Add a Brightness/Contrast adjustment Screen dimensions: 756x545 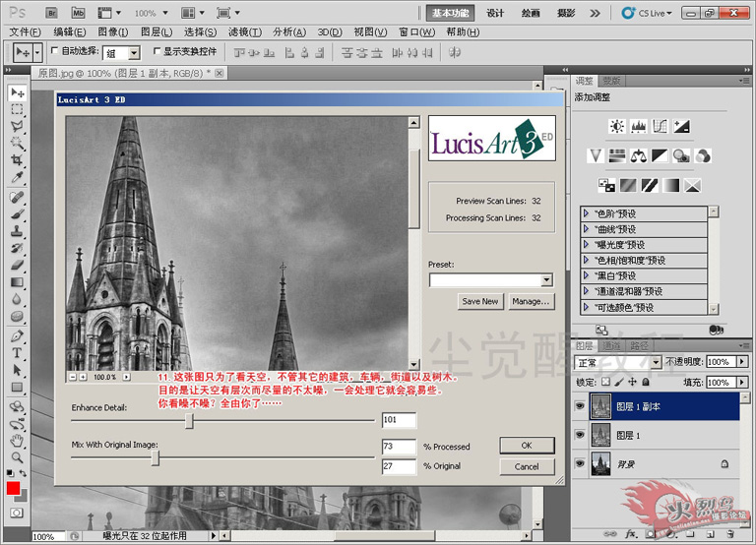616,126
